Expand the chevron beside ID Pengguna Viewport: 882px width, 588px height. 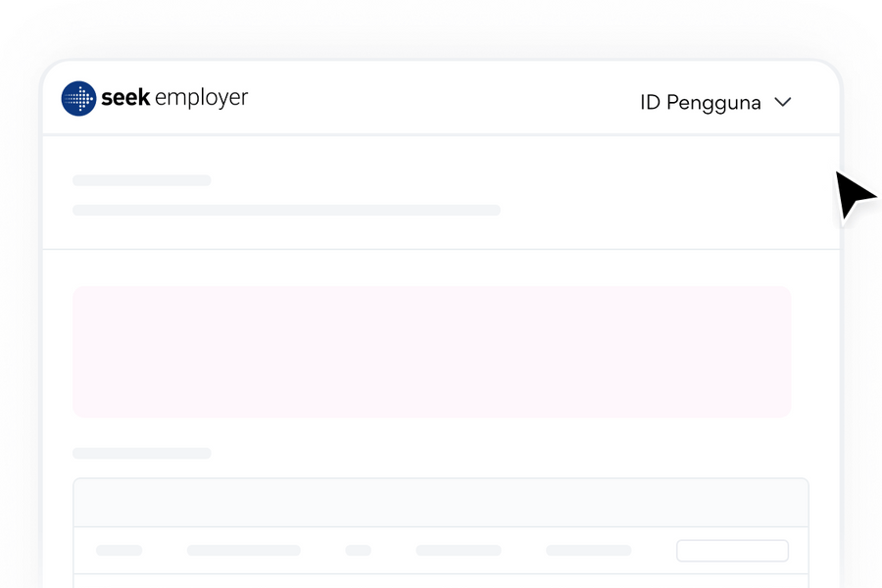tap(783, 102)
